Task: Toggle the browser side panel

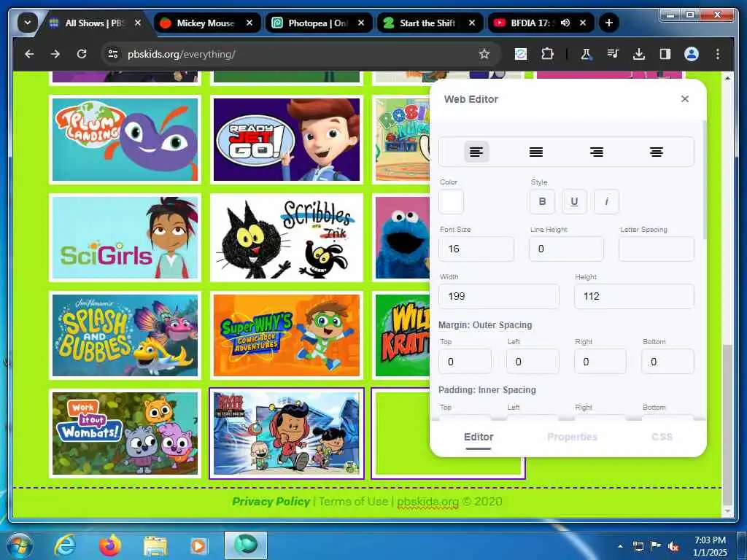Action: pos(665,54)
